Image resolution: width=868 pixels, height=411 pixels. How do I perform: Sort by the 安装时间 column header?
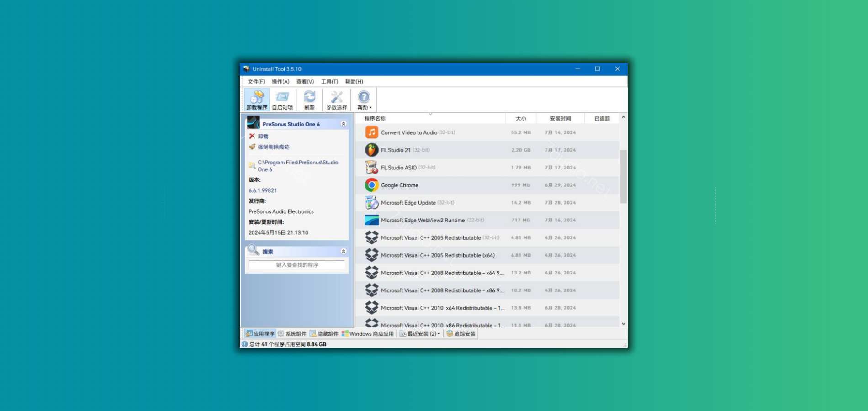pos(560,118)
